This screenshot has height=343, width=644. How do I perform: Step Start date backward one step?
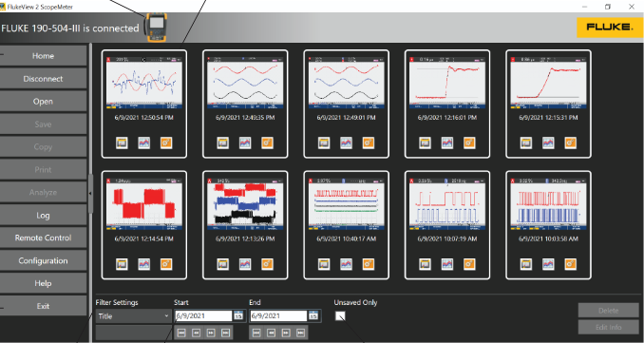coord(197,333)
